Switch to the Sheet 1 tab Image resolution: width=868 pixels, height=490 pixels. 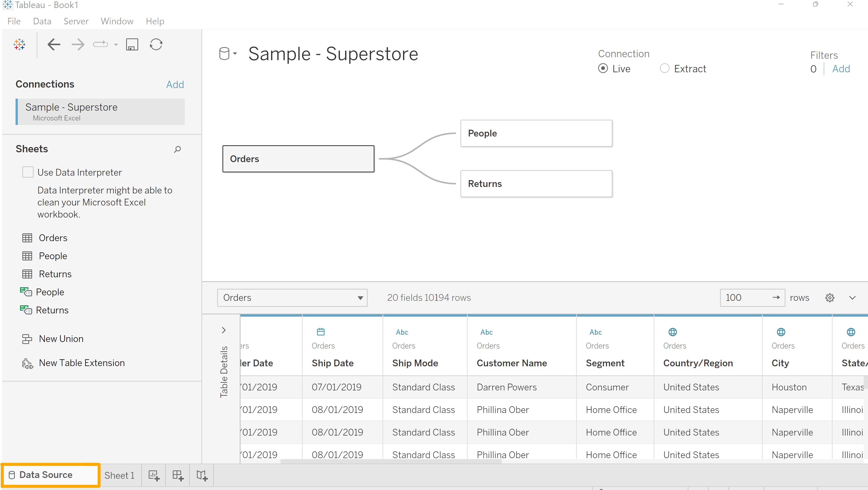(119, 475)
